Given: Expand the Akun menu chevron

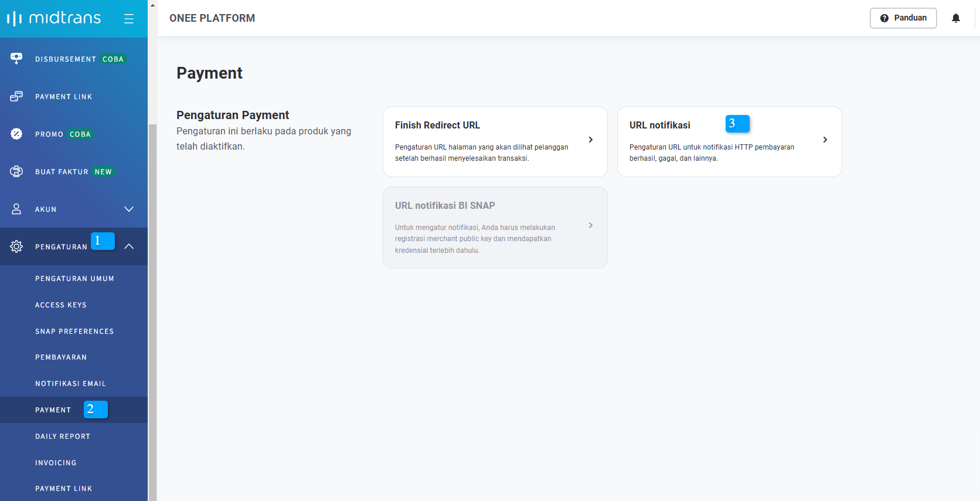Looking at the screenshot, I should coord(129,209).
